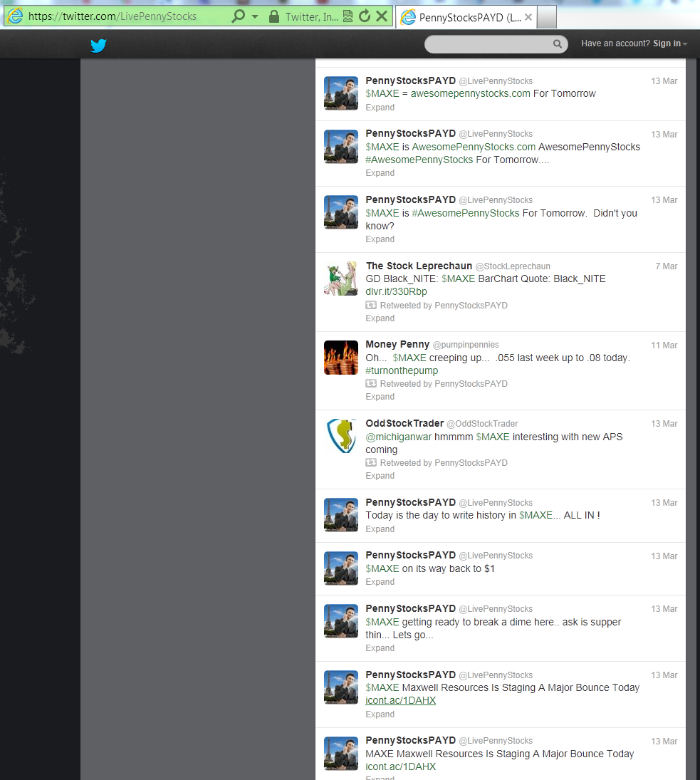Click the Twitter bird logo

tap(98, 46)
